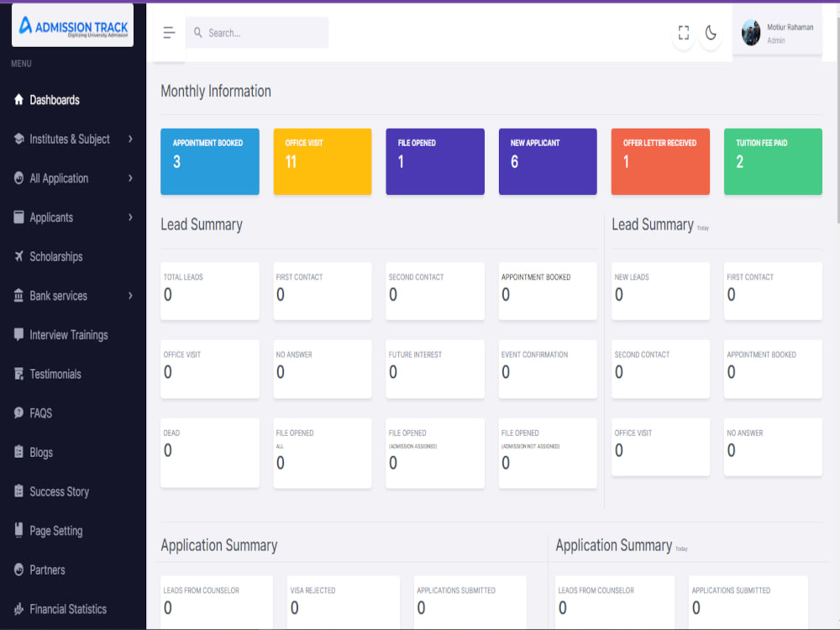840x630 pixels.
Task: Click the Office Visit card showing 11
Action: (x=323, y=161)
